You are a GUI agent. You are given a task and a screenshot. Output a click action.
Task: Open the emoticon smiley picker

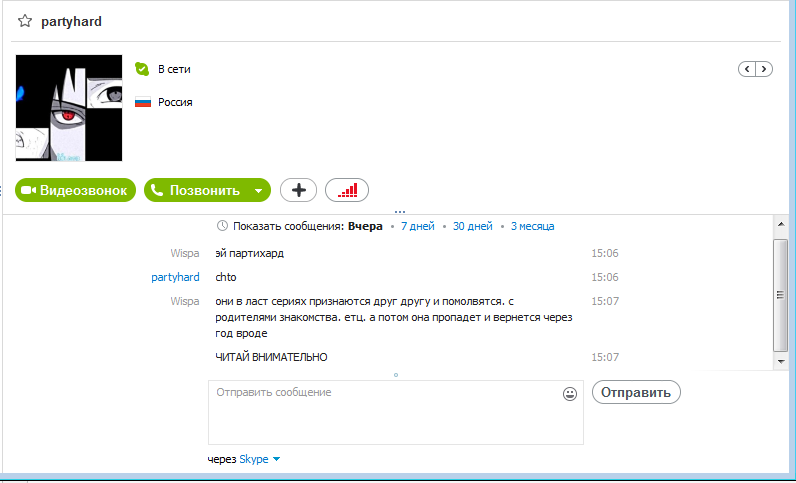(570, 394)
